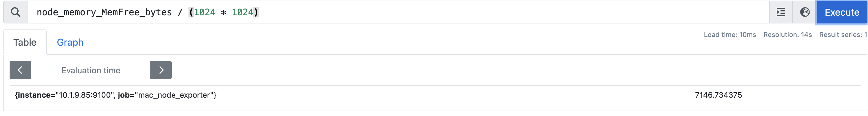Switch to the Graph tab
This screenshot has width=868, height=116.
(x=70, y=42)
